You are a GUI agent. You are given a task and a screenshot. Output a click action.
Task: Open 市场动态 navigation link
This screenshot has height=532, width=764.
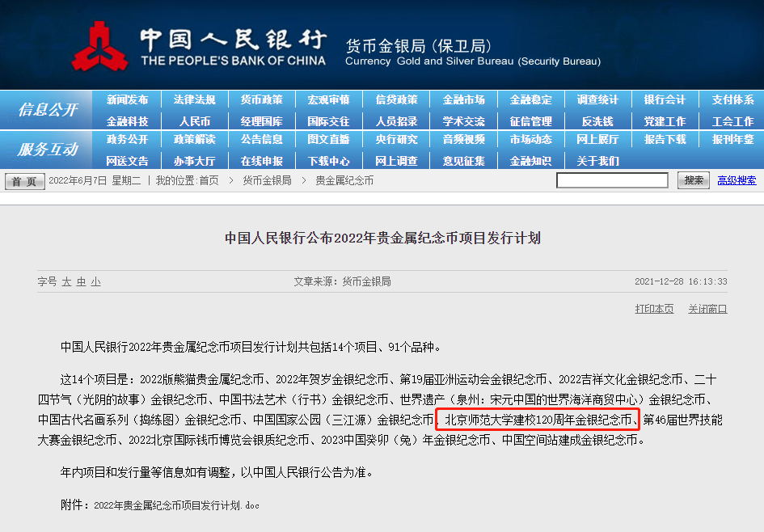[531, 139]
